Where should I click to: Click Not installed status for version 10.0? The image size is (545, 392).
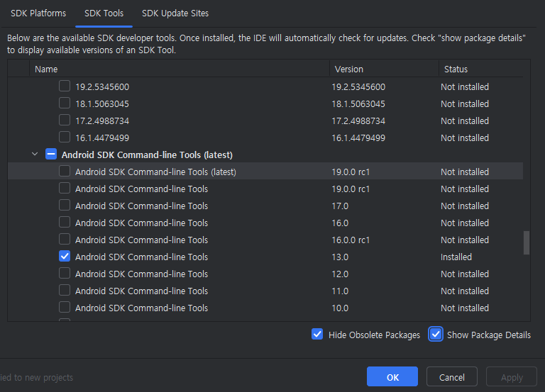pos(465,308)
